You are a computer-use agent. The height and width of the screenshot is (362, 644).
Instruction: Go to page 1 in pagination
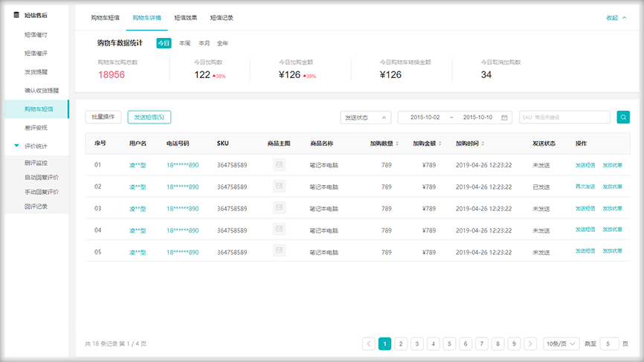click(385, 344)
